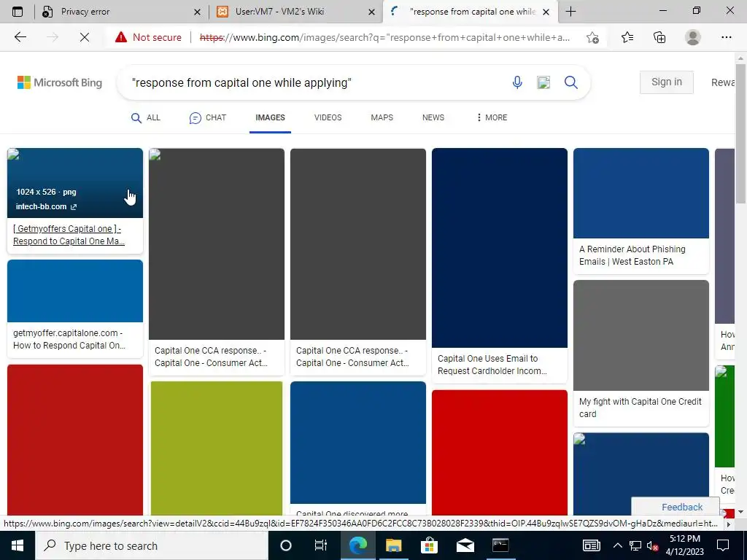This screenshot has height=560, width=747.
Task: Click the Bing search query box
Action: 314,82
